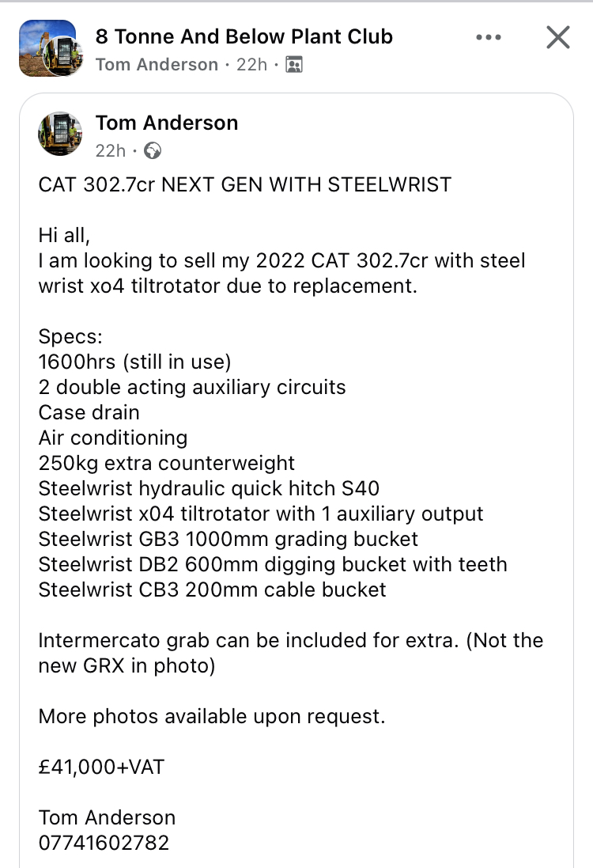
Task: Close the post with the X button
Action: coord(557,38)
